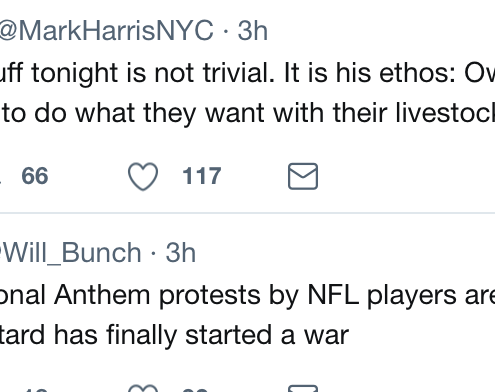Image resolution: width=495 pixels, height=392 pixels.
Task: Open the @MarkHarrisNYC profile handle
Action: click(106, 31)
